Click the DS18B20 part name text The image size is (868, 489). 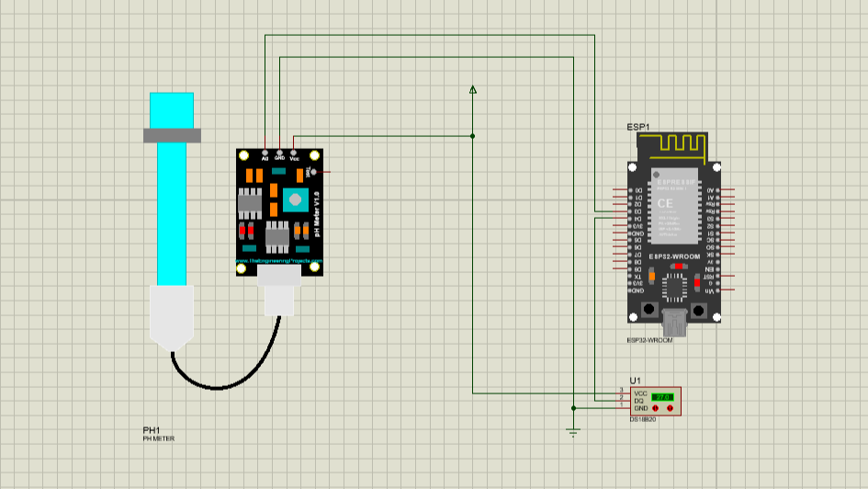(643, 420)
